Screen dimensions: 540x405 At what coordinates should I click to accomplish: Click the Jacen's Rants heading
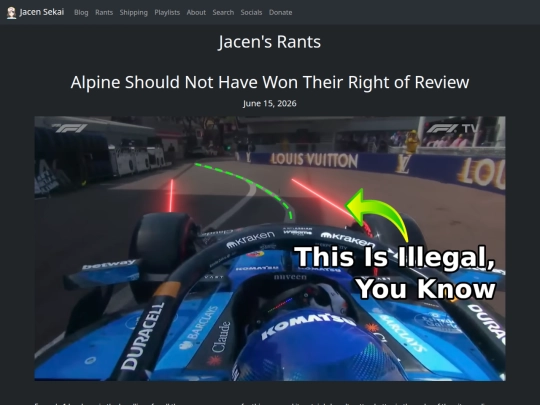(270, 42)
